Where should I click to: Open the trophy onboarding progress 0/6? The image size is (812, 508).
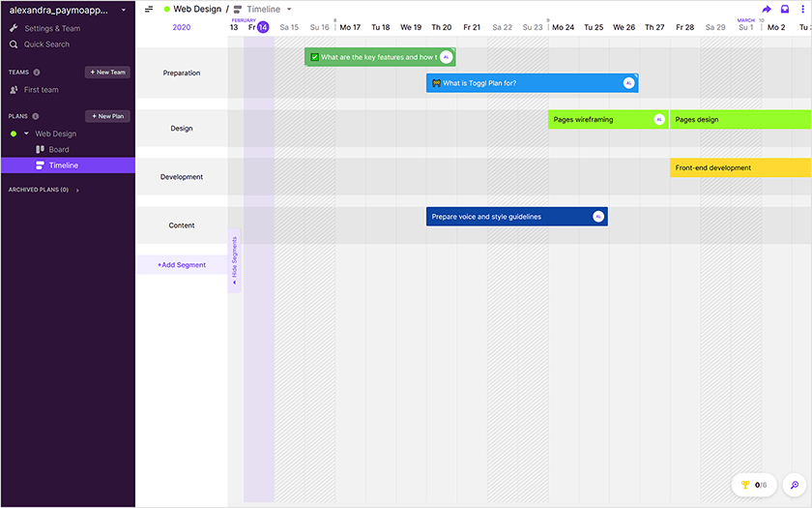pos(754,485)
